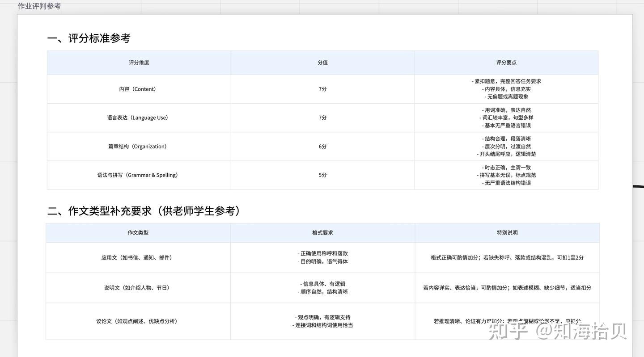Select the line '- 连接词和结构词使用恰当'
The height and width of the screenshot is (357, 644).
point(322,325)
